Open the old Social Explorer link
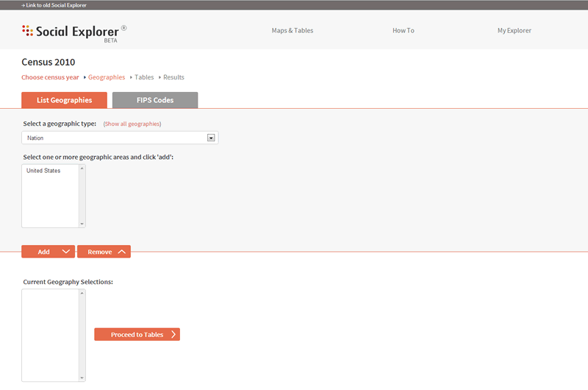 54,5
